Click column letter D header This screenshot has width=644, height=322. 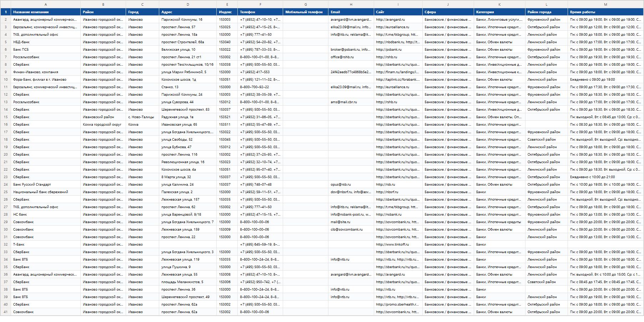[188, 4]
